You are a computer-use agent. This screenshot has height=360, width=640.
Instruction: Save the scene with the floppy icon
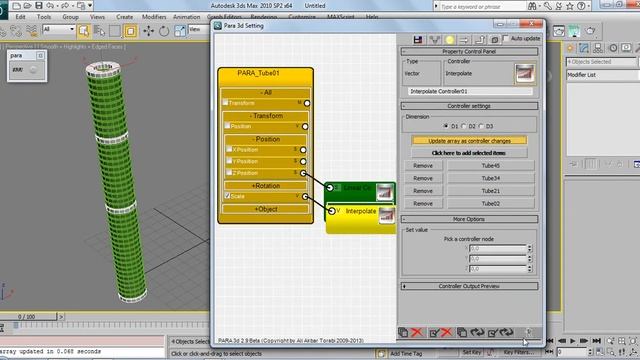click(39, 6)
